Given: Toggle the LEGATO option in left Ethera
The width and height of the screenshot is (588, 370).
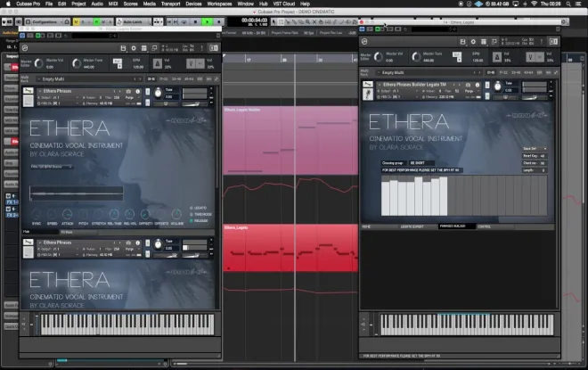Looking at the screenshot, I should coord(199,208).
